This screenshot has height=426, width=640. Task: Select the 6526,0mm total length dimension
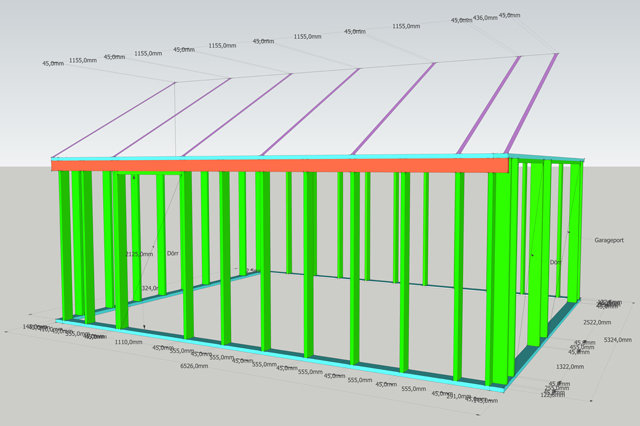(193, 366)
